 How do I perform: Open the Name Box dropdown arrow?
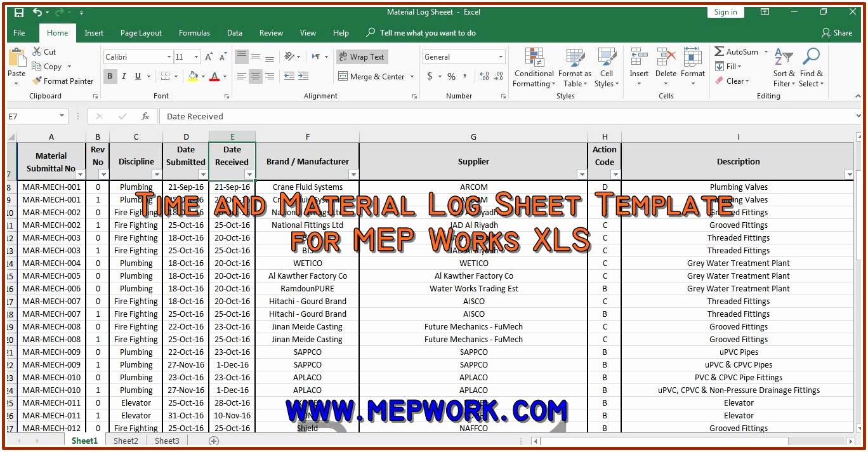62,116
